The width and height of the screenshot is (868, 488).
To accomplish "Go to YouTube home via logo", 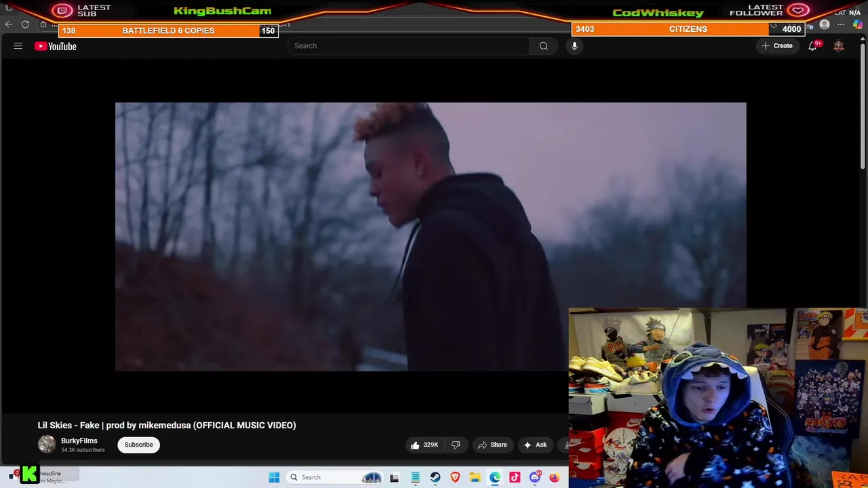I will click(x=56, y=46).
